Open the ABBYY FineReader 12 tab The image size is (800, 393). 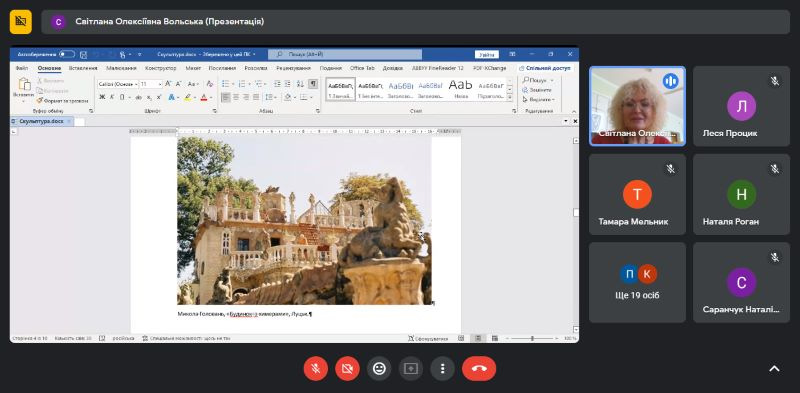[x=438, y=68]
